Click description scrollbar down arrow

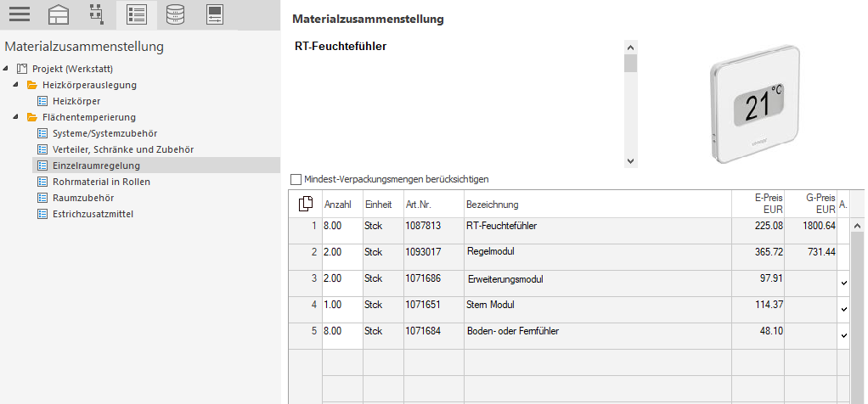coord(630,161)
